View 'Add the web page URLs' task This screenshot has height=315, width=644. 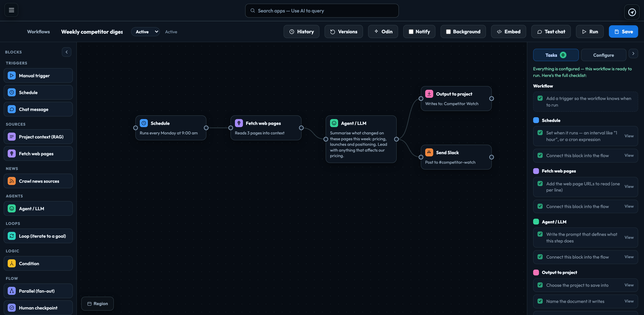[x=629, y=187]
